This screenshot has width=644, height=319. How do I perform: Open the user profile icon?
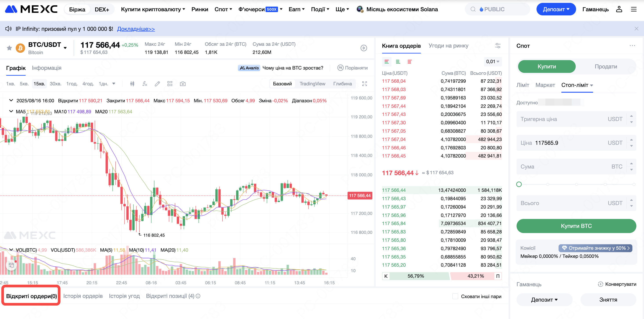tap(619, 9)
